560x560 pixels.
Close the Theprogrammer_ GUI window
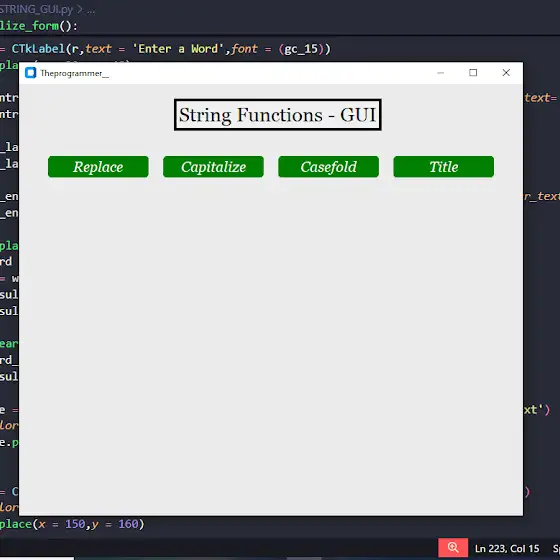click(506, 73)
